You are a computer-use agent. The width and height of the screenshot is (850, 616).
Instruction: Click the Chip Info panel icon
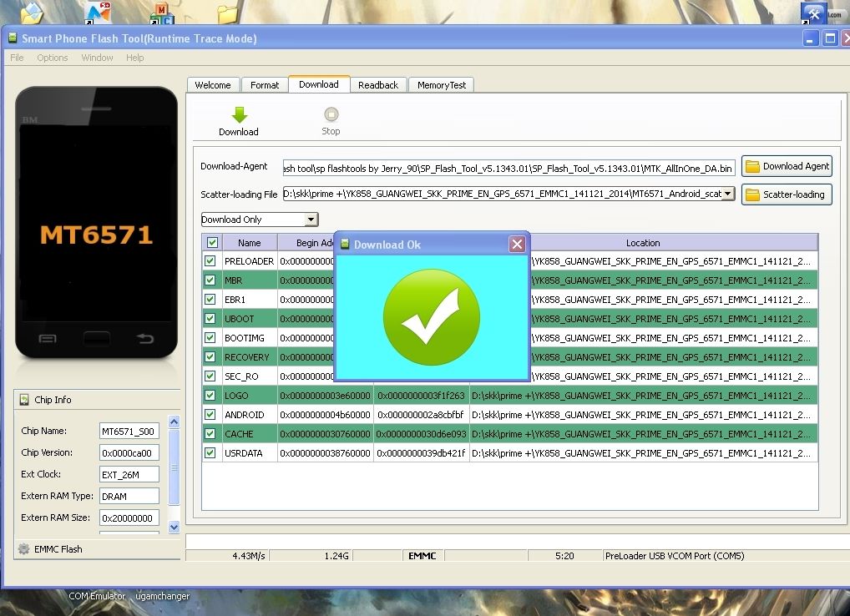24,400
